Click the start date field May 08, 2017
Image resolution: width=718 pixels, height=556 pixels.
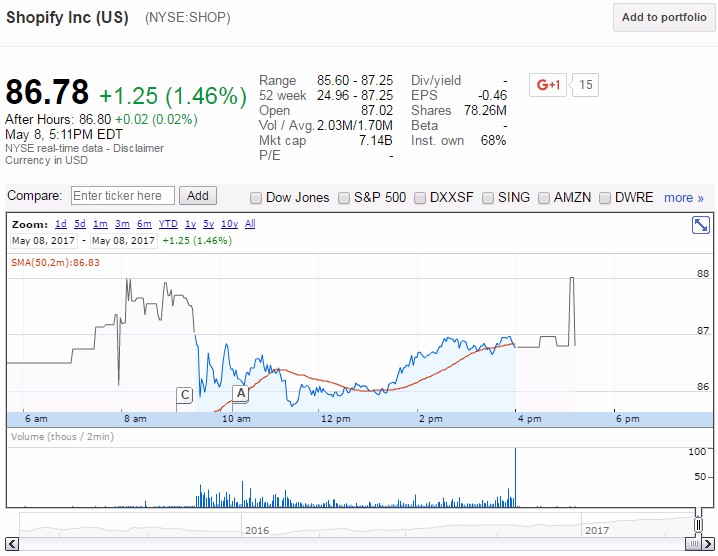pos(44,241)
